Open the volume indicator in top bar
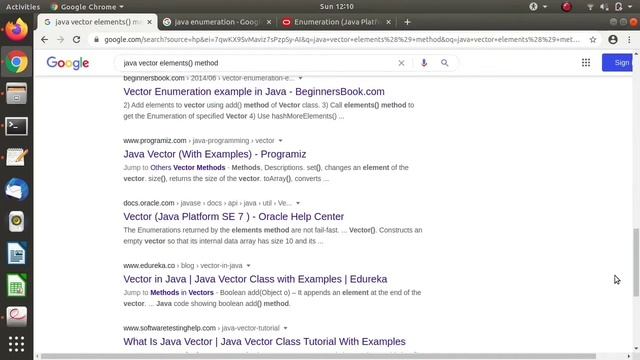This screenshot has width=640, height=360. [x=604, y=7]
